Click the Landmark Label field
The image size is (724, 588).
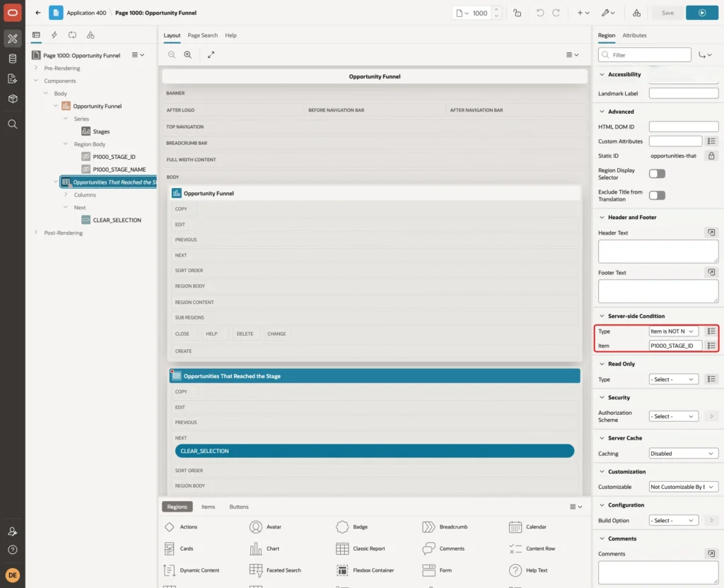(684, 93)
